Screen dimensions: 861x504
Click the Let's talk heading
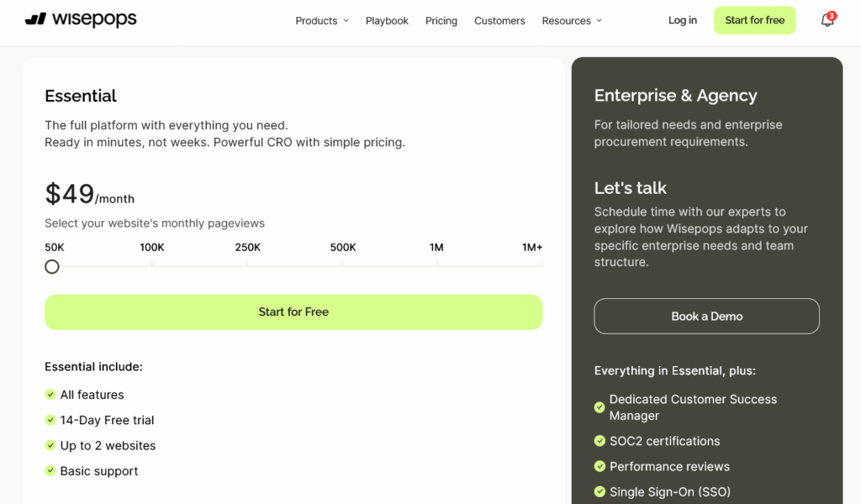pos(631,188)
